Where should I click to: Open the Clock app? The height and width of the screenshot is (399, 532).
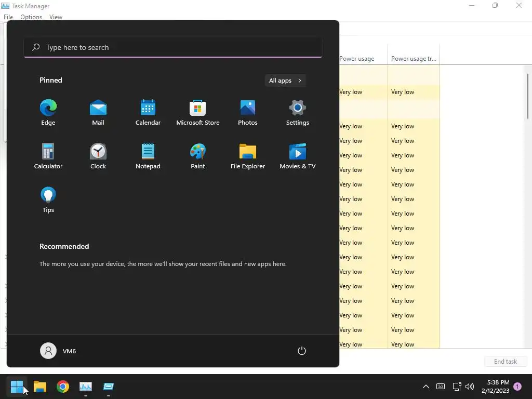[x=98, y=156]
